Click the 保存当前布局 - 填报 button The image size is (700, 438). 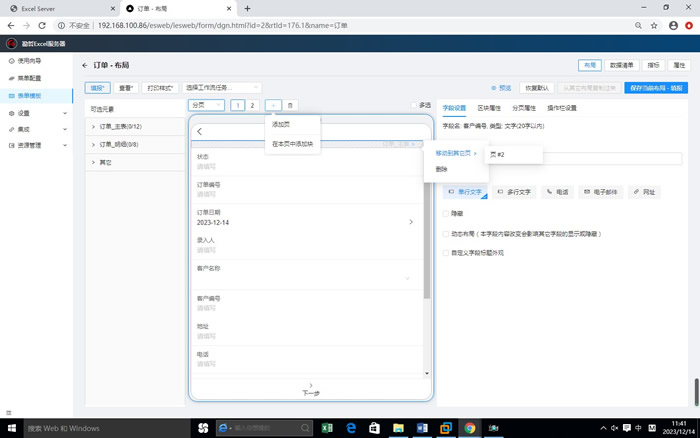coord(655,88)
